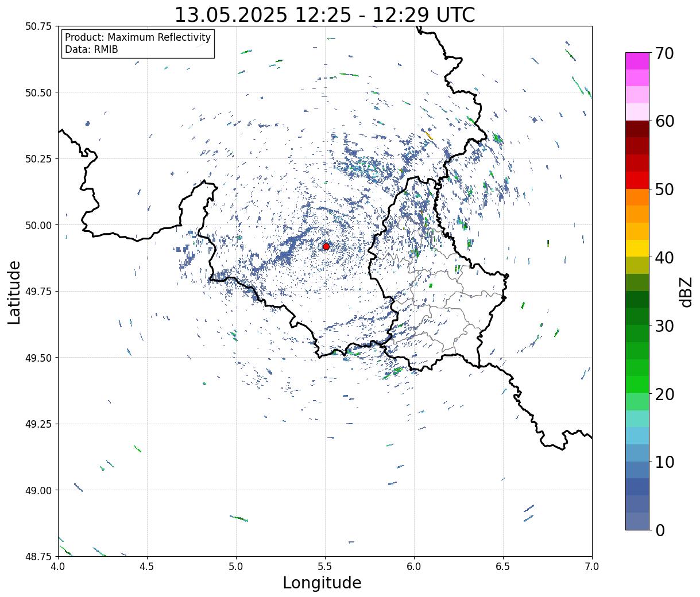
Task: Click latitude tick label "50.25"
Action: point(38,159)
